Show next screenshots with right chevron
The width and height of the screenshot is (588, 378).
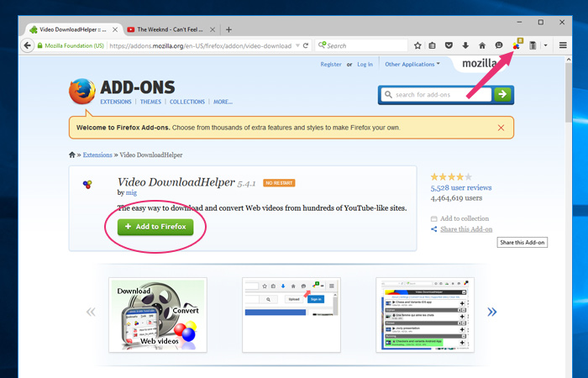[x=491, y=312]
